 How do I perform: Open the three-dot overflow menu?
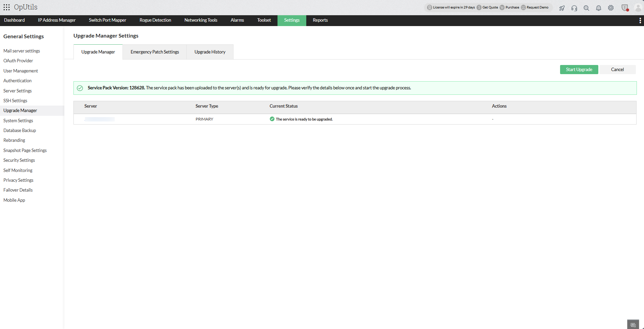click(x=640, y=21)
